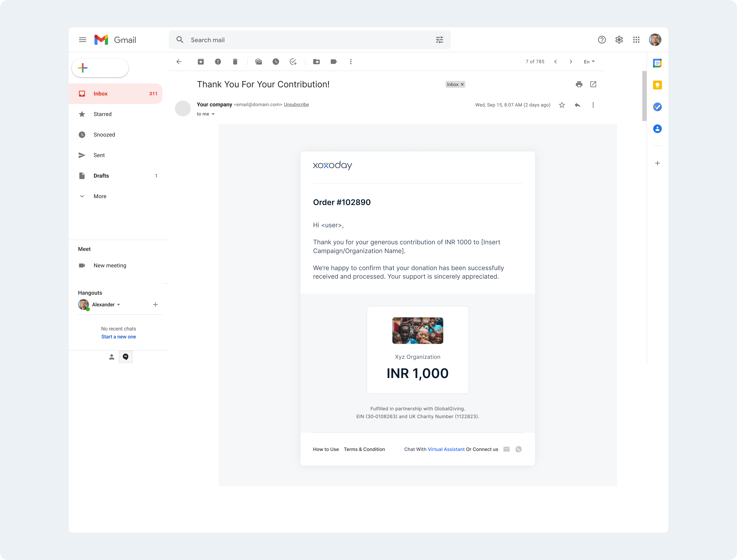Snooze this email with clock icon
This screenshot has width=737, height=560.
click(276, 62)
